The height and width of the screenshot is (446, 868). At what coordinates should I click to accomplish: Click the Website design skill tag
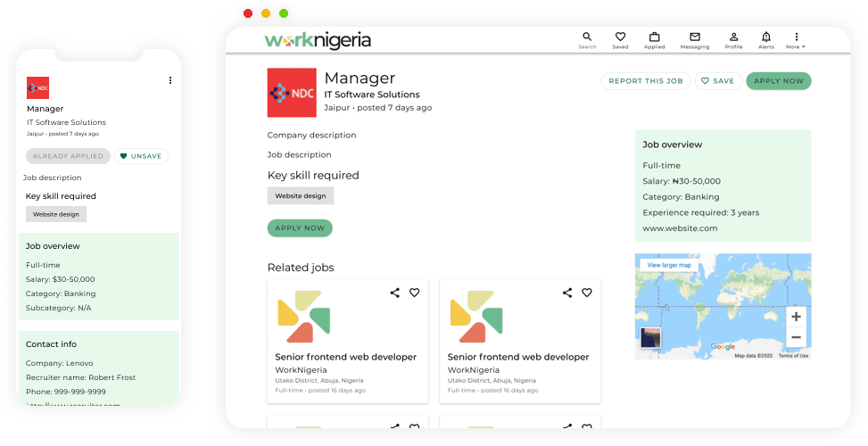pyautogui.click(x=301, y=196)
